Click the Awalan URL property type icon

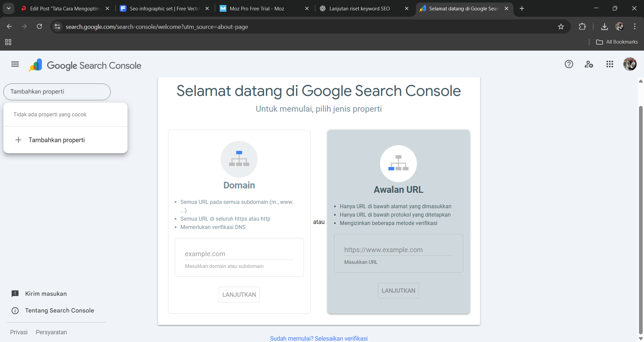[x=398, y=164]
